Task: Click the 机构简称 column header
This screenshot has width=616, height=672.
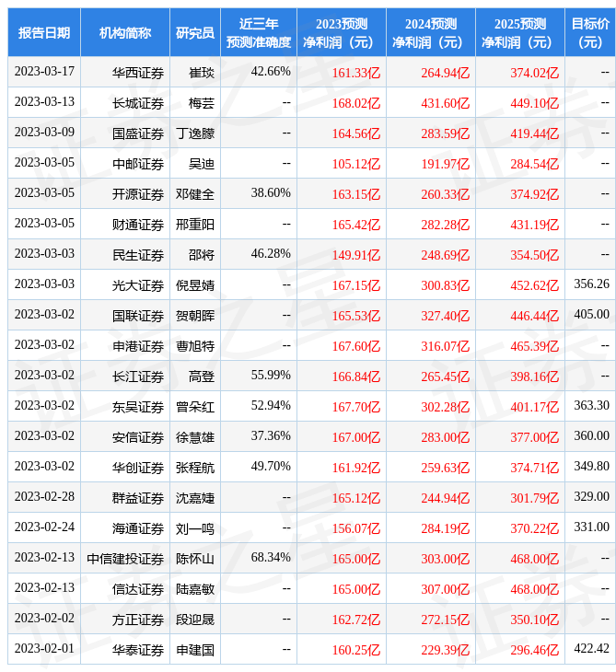Action: [125, 32]
